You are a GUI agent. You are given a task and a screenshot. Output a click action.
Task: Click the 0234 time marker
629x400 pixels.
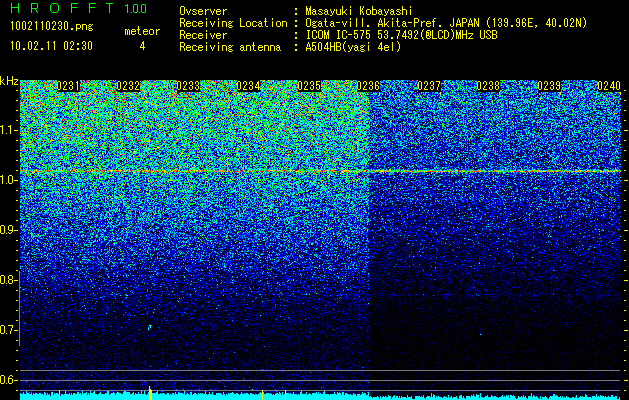pyautogui.click(x=248, y=86)
